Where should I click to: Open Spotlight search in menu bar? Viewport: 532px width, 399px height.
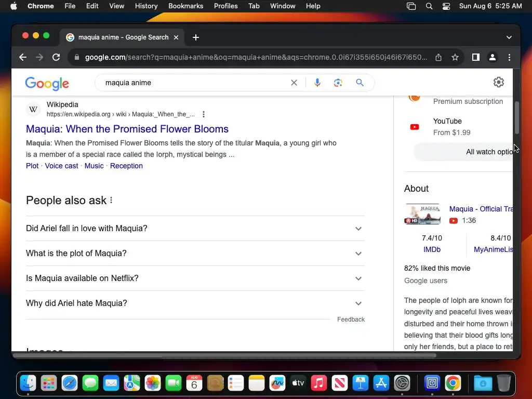429,6
